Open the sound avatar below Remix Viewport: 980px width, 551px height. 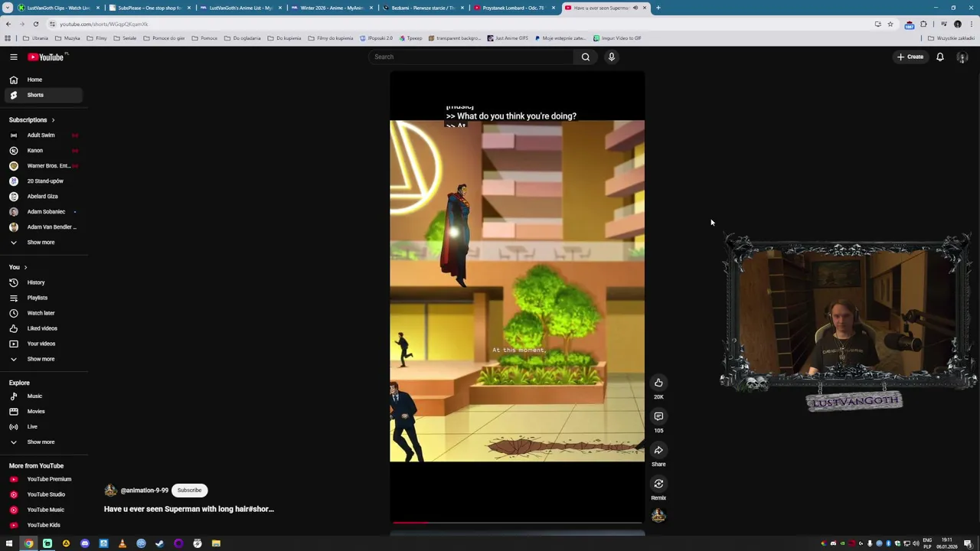tap(658, 516)
